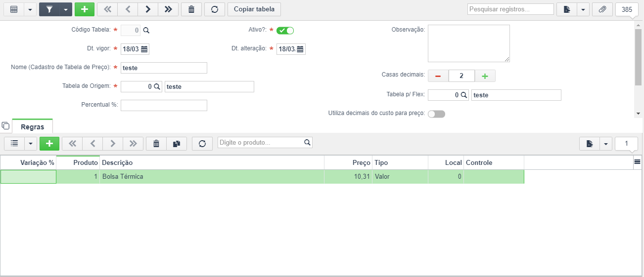The width and height of the screenshot is (644, 277).
Task: Open calendar for Dt. vigor field
Action: click(x=144, y=49)
